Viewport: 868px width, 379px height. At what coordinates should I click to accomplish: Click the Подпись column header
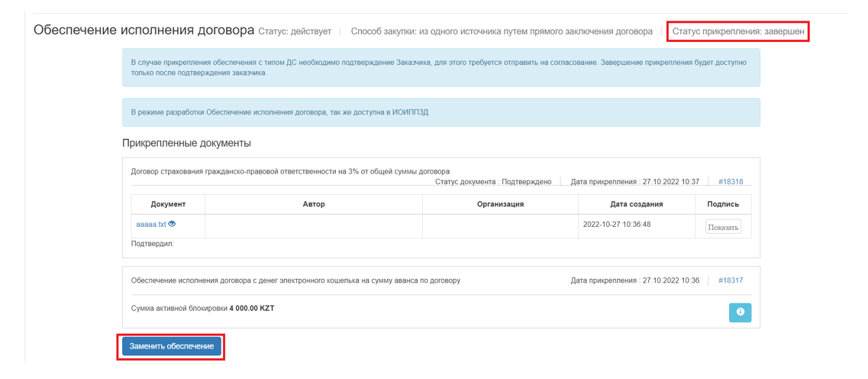[x=722, y=204]
